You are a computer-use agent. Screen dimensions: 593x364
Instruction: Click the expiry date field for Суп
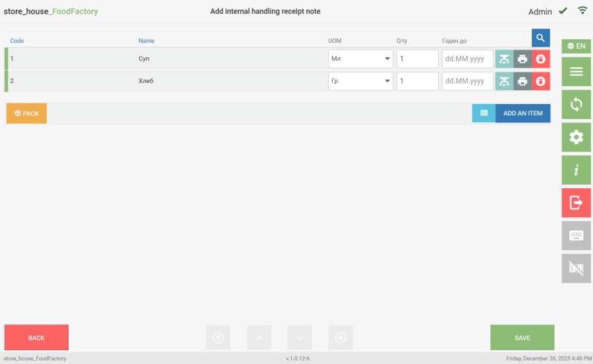(467, 59)
